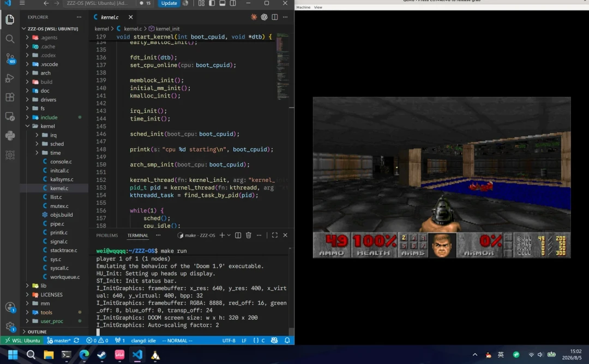589x364 pixels.
Task: Open the new terminal launch profile dropdown
Action: click(x=229, y=235)
